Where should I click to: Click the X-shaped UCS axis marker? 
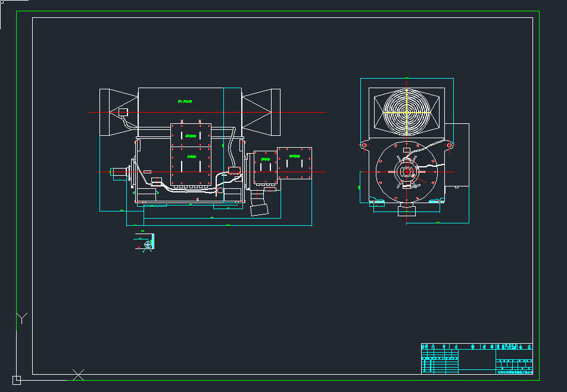(x=78, y=375)
